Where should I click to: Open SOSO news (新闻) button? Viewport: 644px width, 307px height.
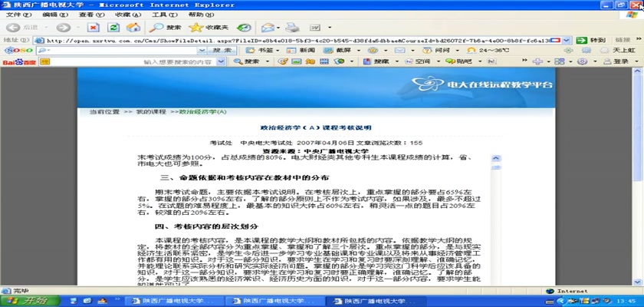[x=301, y=50]
